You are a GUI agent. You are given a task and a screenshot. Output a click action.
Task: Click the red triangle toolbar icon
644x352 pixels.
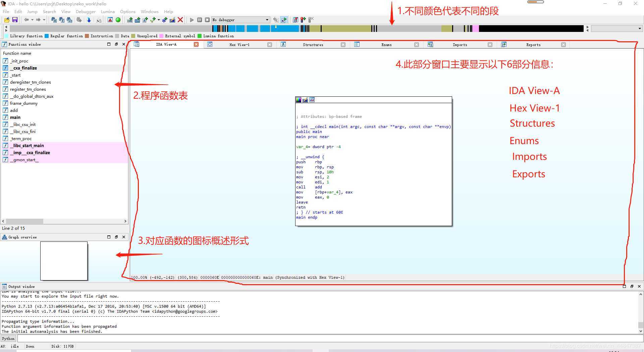pos(110,20)
